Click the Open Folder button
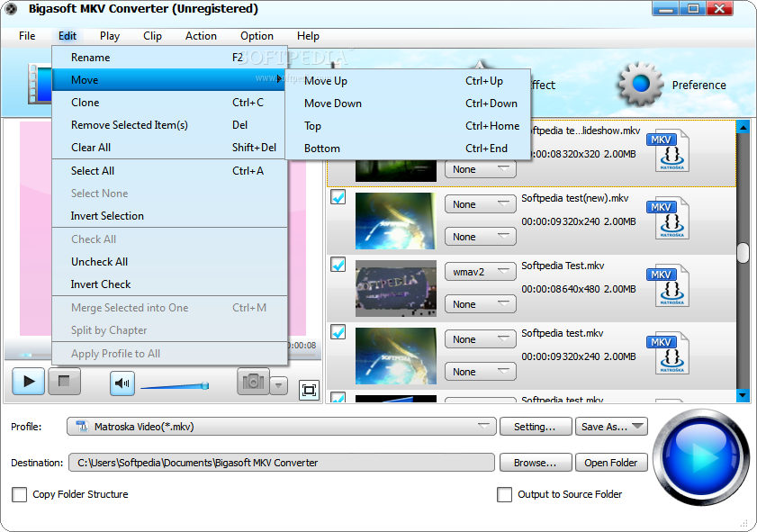Viewport: 757px width, 532px height. click(x=611, y=463)
